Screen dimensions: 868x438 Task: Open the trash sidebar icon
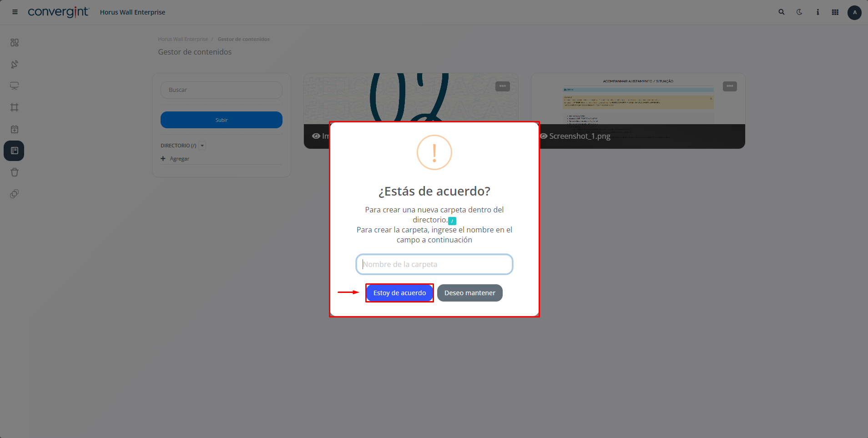pos(15,172)
